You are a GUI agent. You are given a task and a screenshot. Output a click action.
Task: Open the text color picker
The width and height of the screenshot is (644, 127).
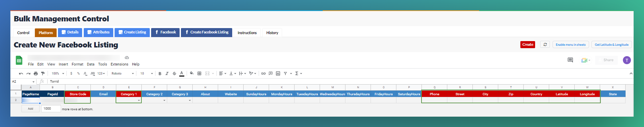[x=182, y=74]
